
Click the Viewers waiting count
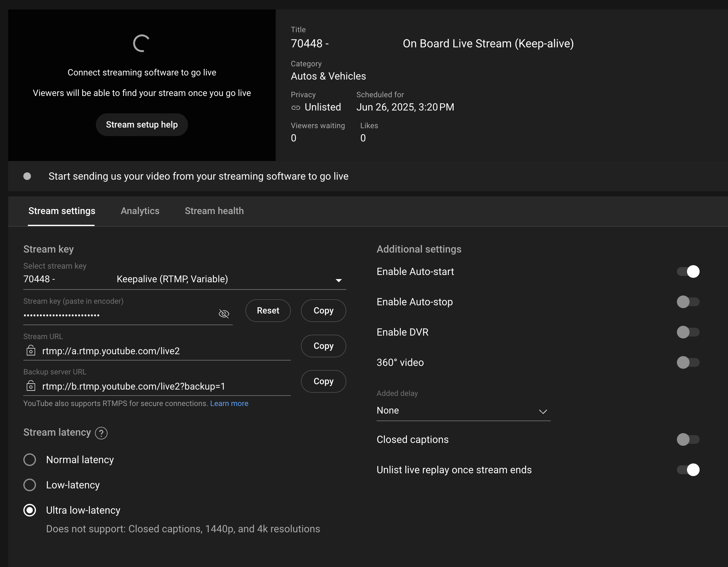[x=294, y=138]
